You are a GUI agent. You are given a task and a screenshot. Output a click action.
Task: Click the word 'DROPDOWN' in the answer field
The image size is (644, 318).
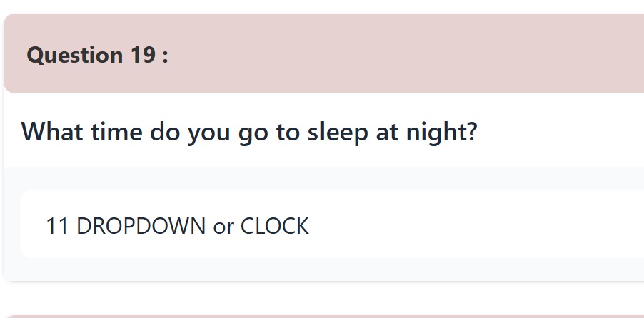coord(141,226)
